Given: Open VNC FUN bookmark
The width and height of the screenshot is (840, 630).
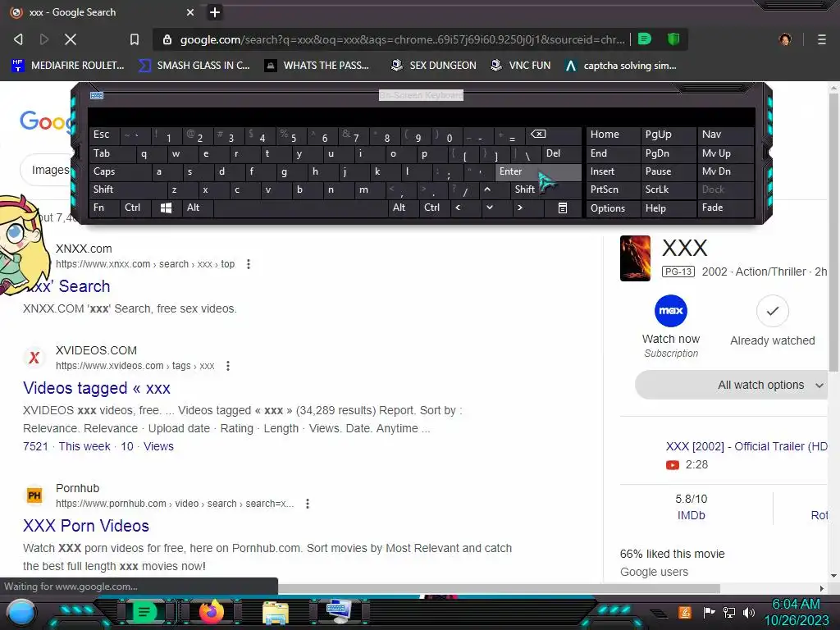Looking at the screenshot, I should coord(520,66).
